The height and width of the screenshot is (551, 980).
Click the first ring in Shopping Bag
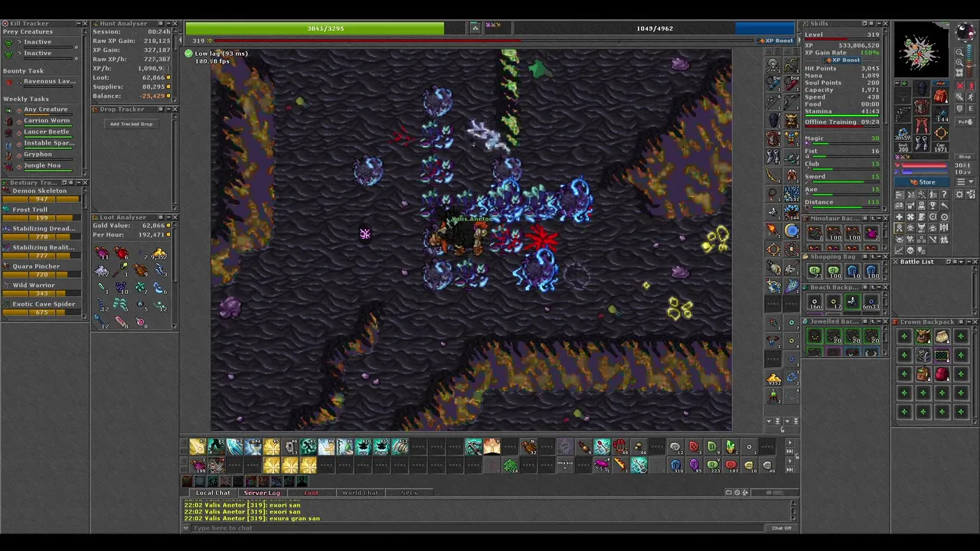[x=815, y=270]
